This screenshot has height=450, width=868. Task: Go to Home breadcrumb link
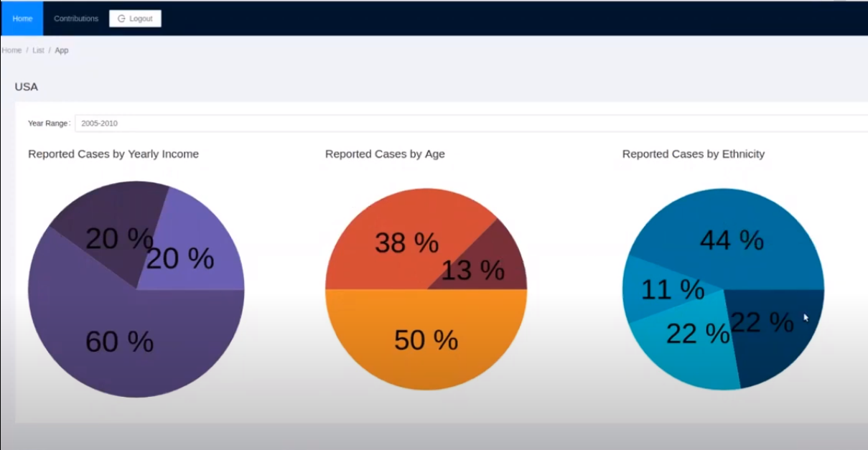click(x=11, y=50)
